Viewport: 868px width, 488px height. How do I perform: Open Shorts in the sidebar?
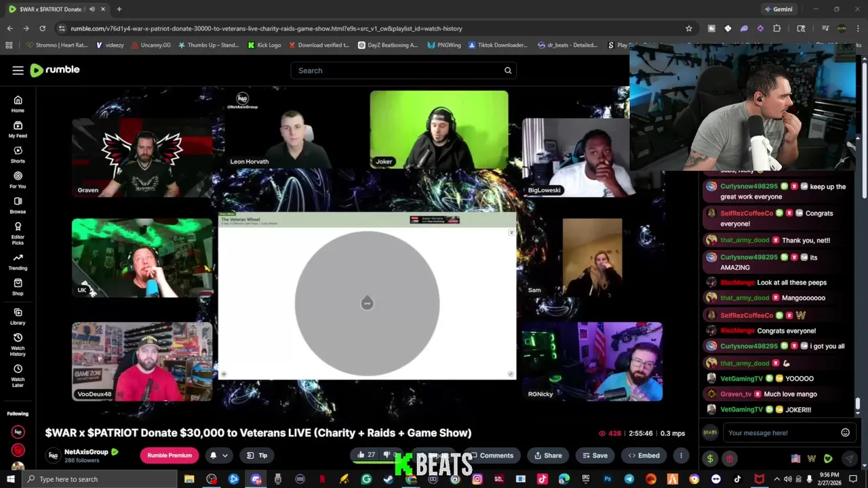(x=18, y=155)
